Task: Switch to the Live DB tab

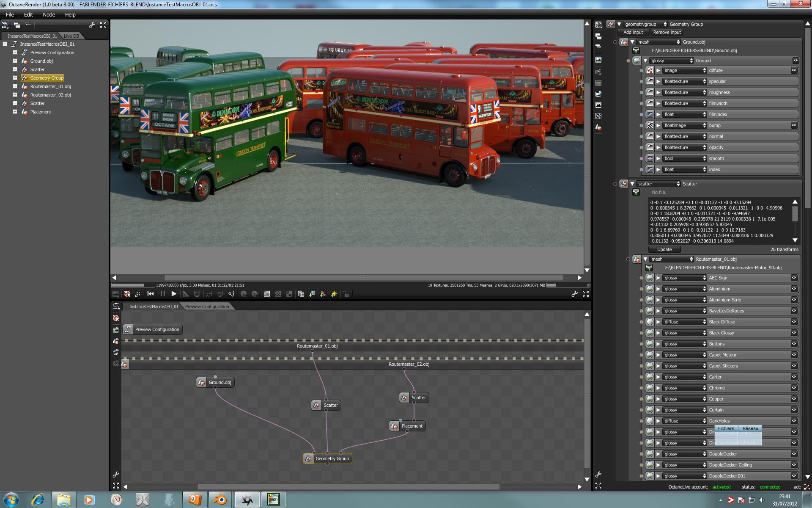Action: (x=71, y=36)
